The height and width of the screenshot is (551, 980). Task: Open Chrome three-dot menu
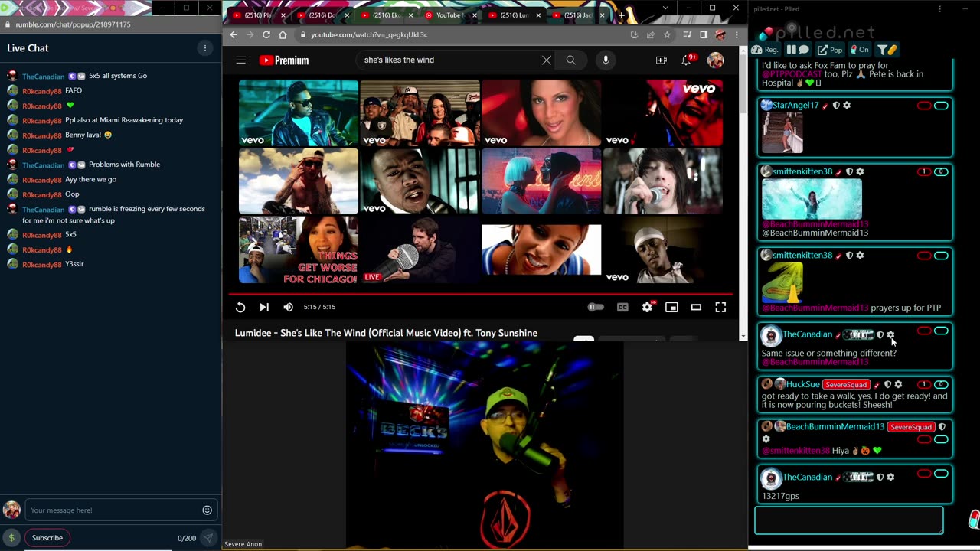click(x=737, y=34)
